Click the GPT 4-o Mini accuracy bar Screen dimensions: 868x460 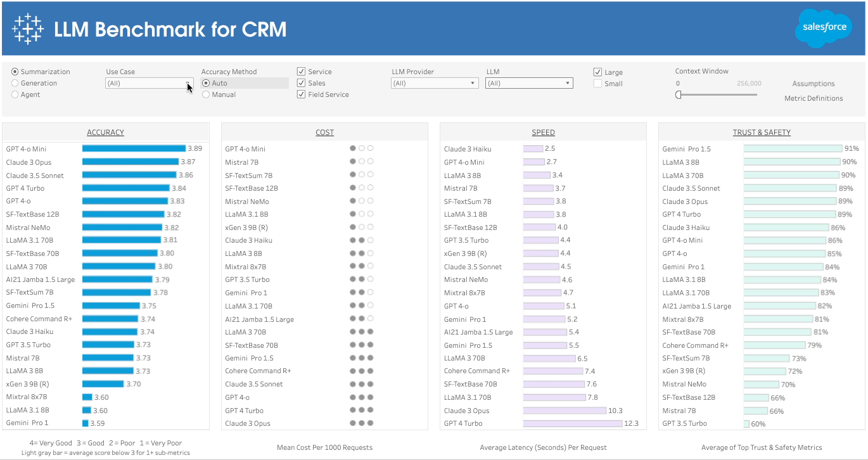coord(134,149)
